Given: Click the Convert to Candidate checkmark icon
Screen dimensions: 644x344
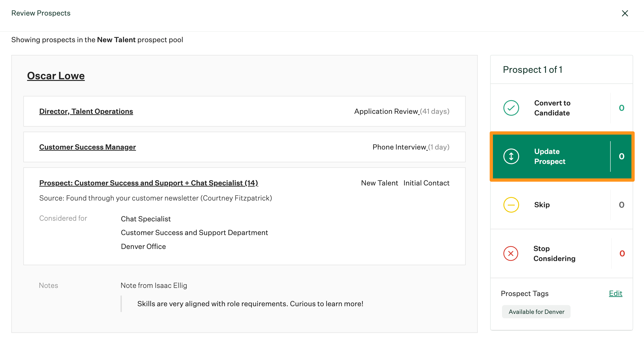Looking at the screenshot, I should pos(511,108).
